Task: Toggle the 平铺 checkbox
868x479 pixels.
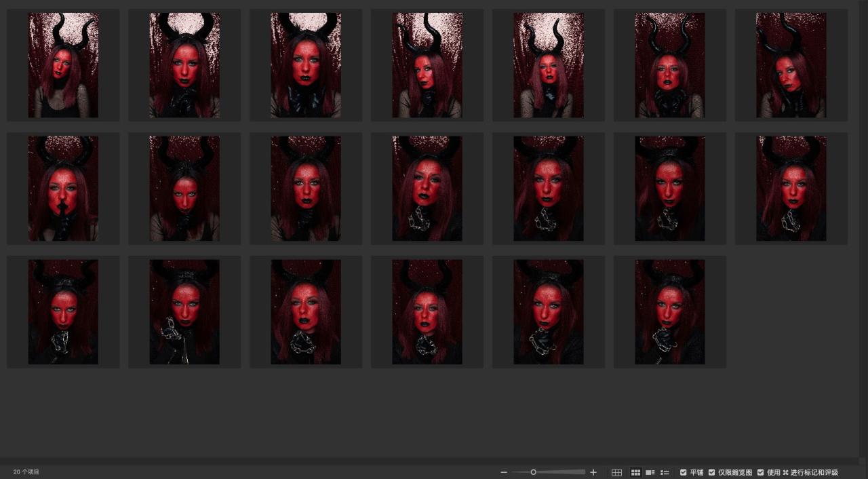Action: pyautogui.click(x=684, y=472)
